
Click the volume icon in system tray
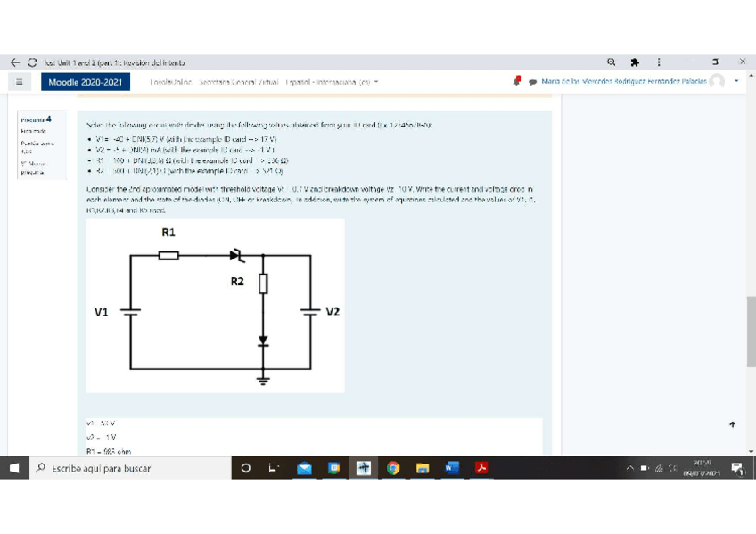click(x=673, y=468)
